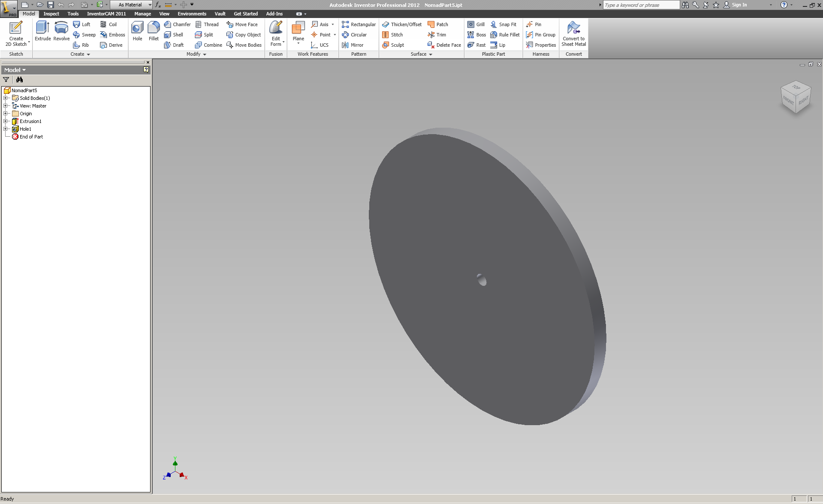The height and width of the screenshot is (504, 823).
Task: Expand the Solid Bodies(1) node
Action: tap(6, 98)
